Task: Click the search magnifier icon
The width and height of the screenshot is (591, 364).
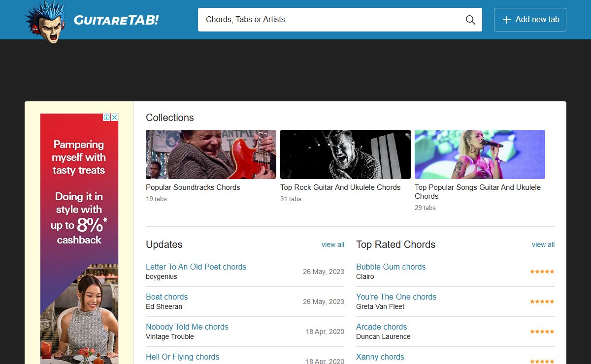Action: pyautogui.click(x=470, y=20)
